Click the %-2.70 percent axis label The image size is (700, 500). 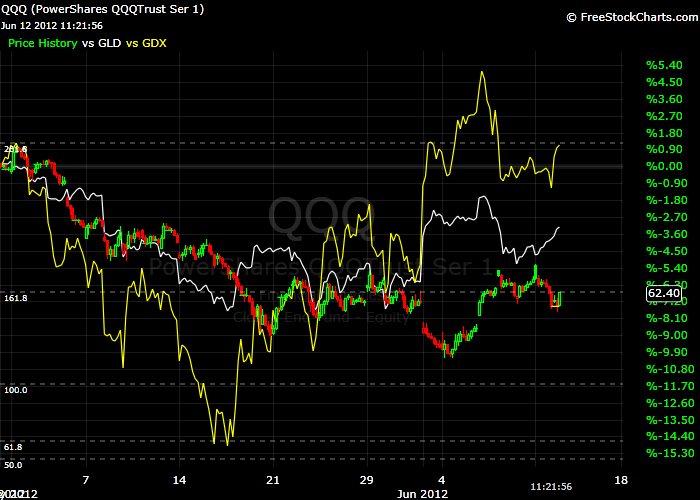(x=667, y=217)
